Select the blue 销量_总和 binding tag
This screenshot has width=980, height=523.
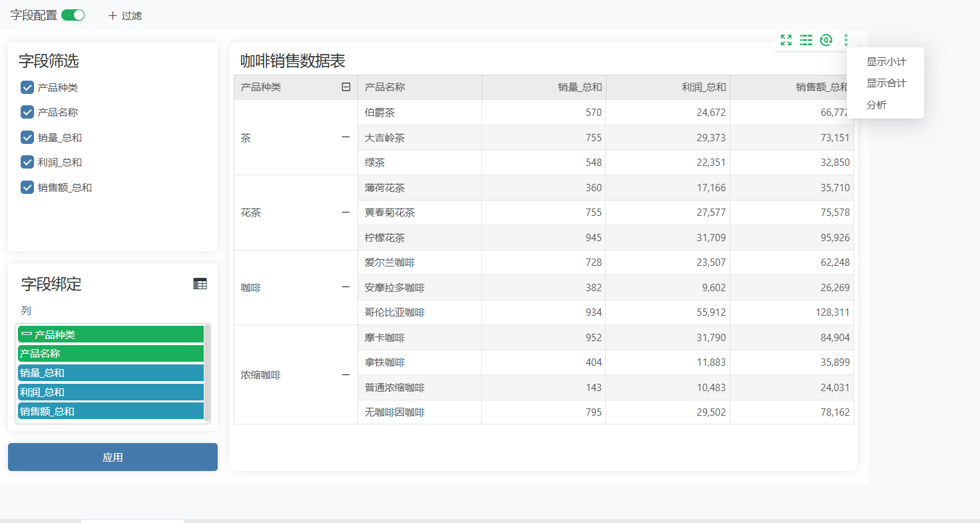tap(111, 373)
